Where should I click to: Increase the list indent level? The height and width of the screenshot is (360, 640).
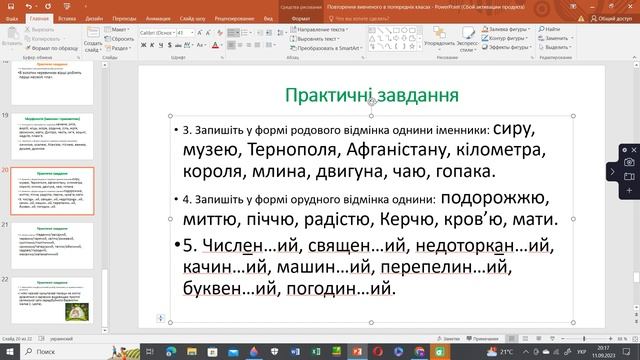tap(269, 33)
